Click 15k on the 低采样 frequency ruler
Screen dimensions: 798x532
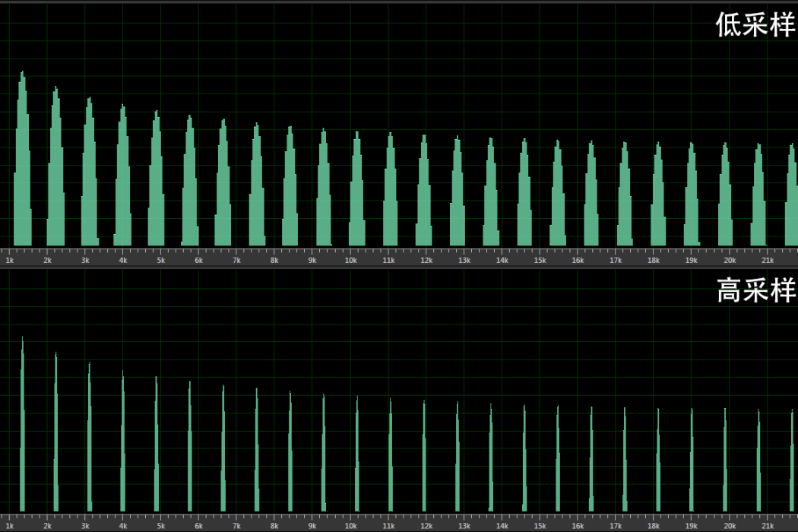(x=540, y=260)
